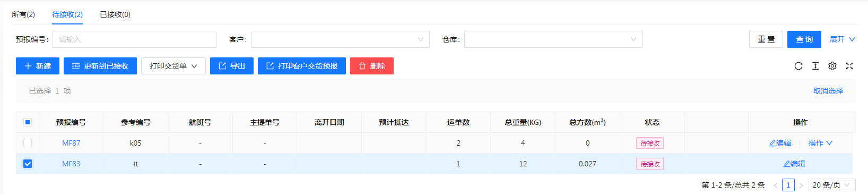The height and width of the screenshot is (194, 868).
Task: Click the 状态 column header
Action: click(652, 122)
